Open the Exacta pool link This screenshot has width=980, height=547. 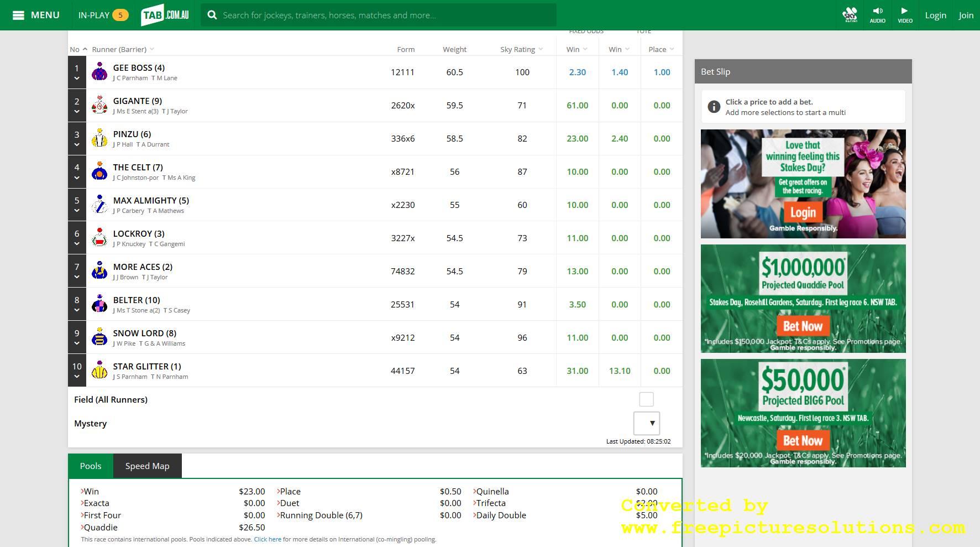coord(95,503)
